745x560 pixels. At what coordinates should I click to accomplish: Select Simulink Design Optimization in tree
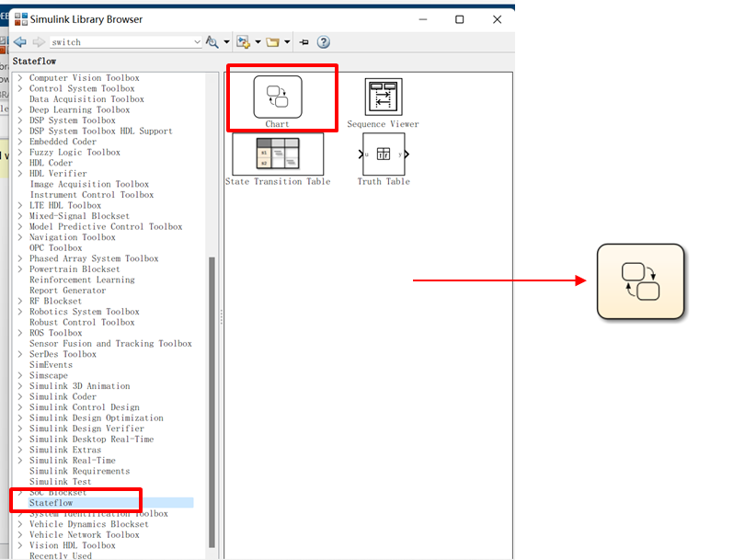click(x=96, y=418)
